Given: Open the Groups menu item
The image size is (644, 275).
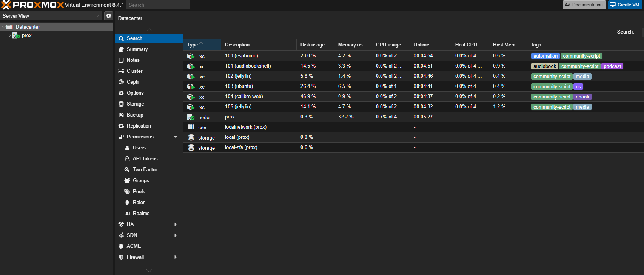Looking at the screenshot, I should 149,181.
